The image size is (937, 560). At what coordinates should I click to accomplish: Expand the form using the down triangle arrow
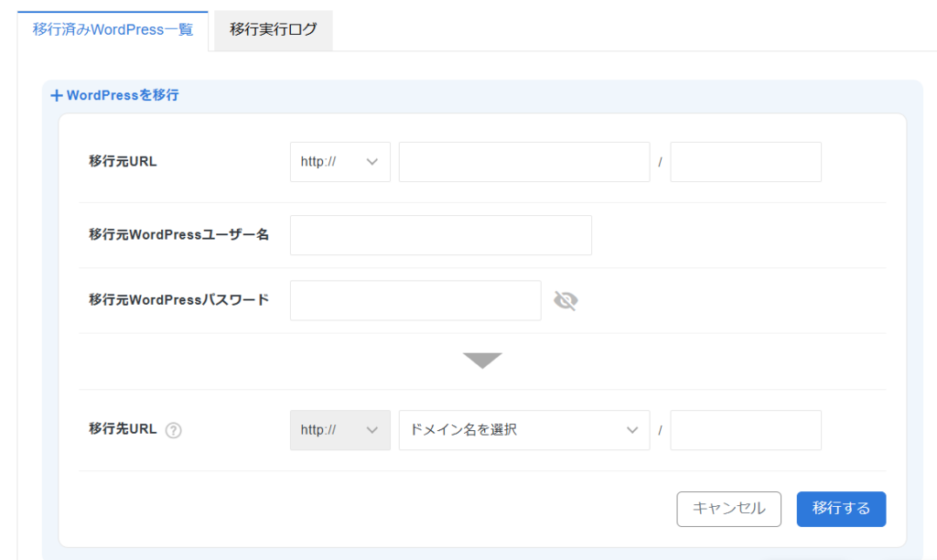point(482,359)
